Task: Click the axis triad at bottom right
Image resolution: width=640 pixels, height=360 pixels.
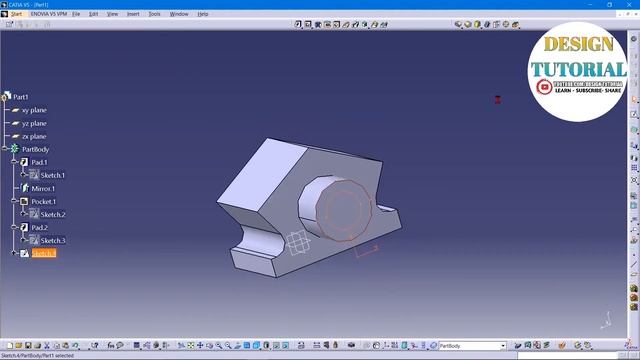Action: 606,321
